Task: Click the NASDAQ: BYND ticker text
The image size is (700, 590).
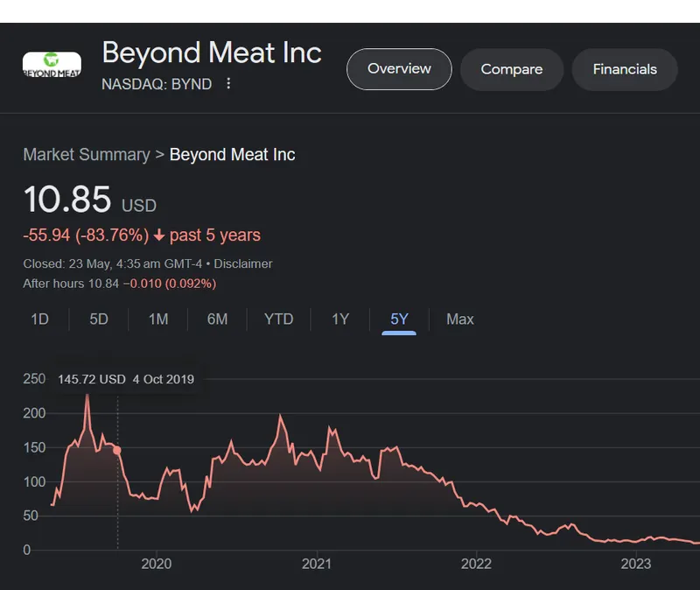Action: pos(157,84)
